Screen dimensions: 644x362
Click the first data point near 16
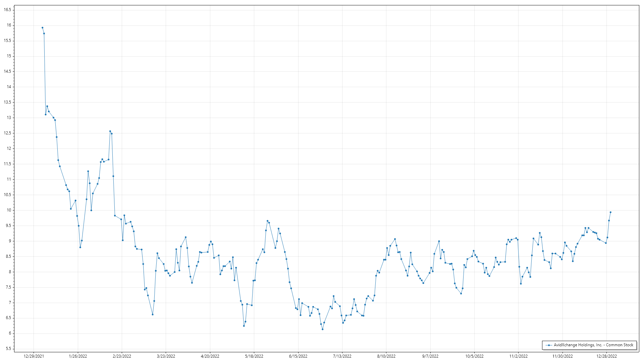(42, 28)
